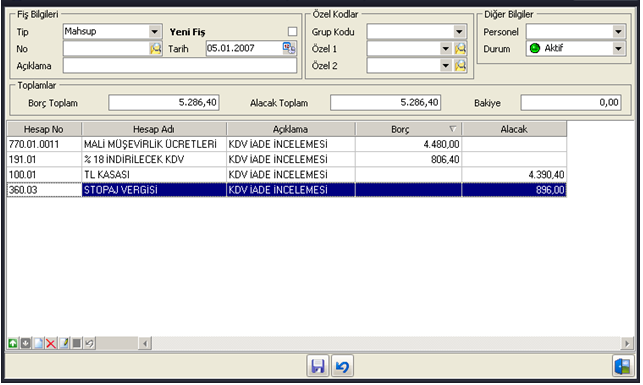Tick the Yeni Fiş checkbox
Screen dimensions: 643x385
click(x=292, y=32)
